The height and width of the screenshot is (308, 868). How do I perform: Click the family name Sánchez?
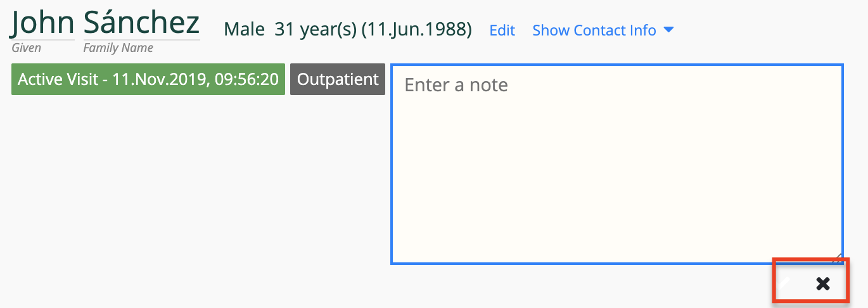pyautogui.click(x=141, y=22)
